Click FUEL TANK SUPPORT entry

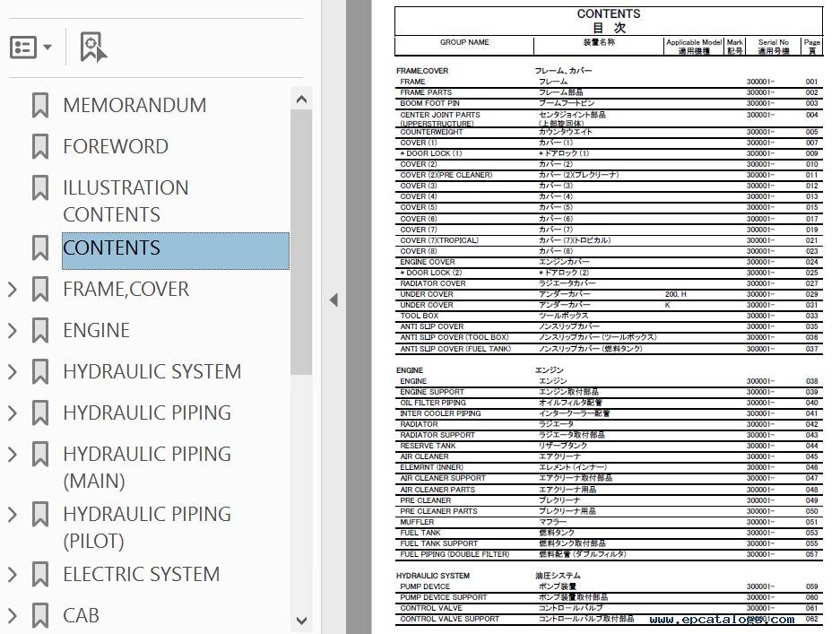[438, 543]
